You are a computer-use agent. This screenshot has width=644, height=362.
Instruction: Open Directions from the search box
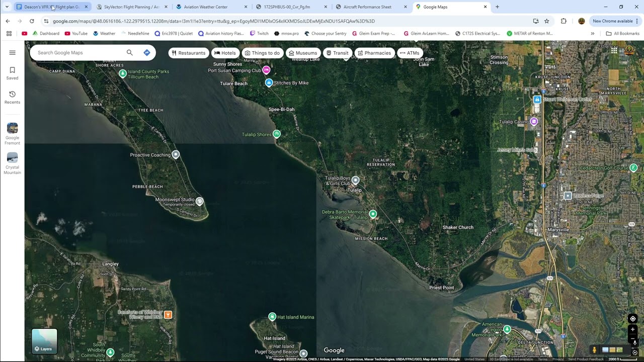(147, 52)
